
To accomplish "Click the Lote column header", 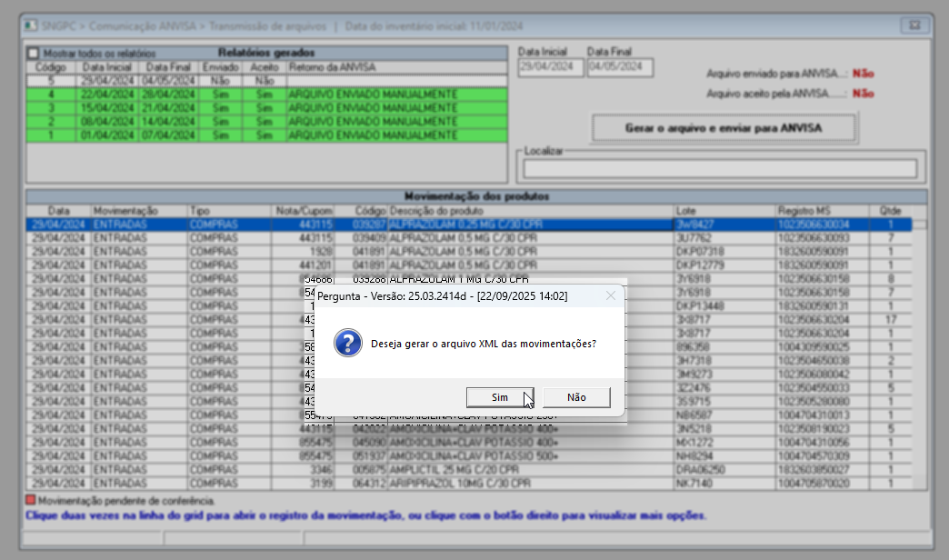I will 725,211.
